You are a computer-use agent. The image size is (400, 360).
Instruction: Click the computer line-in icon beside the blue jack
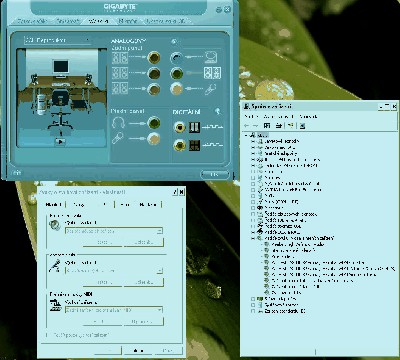(x=211, y=57)
